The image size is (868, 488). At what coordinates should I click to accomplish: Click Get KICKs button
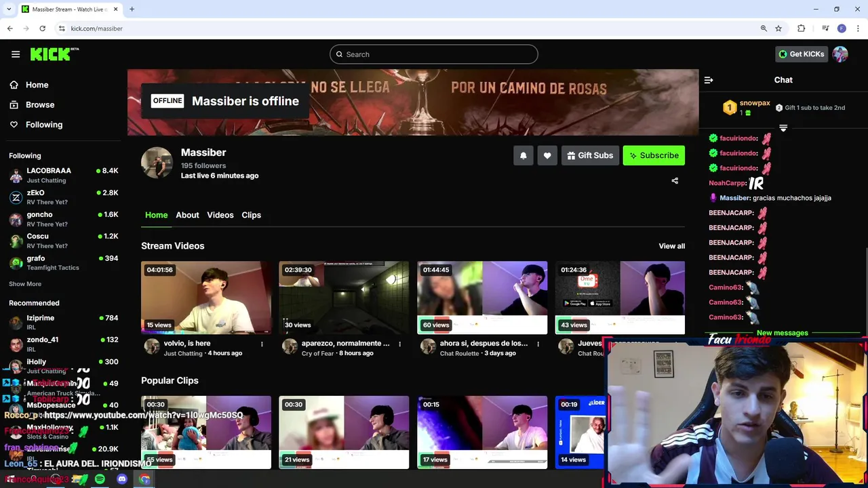coord(802,54)
